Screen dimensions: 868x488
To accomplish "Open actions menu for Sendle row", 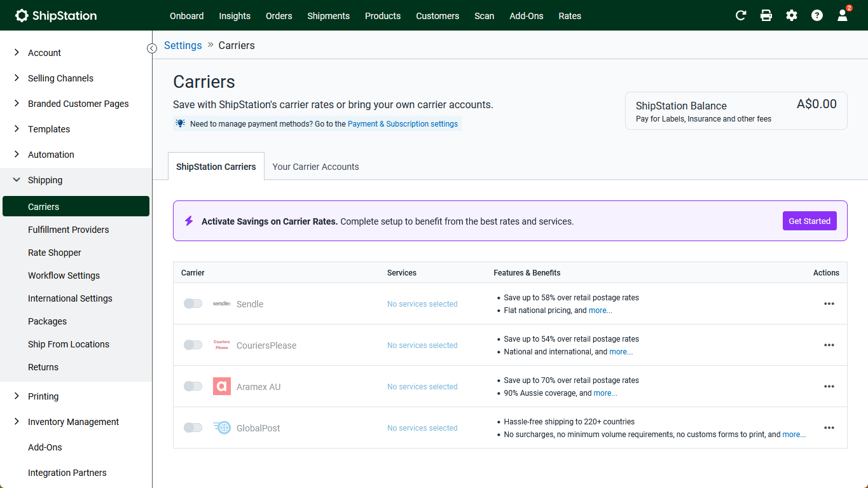I will click(x=829, y=303).
